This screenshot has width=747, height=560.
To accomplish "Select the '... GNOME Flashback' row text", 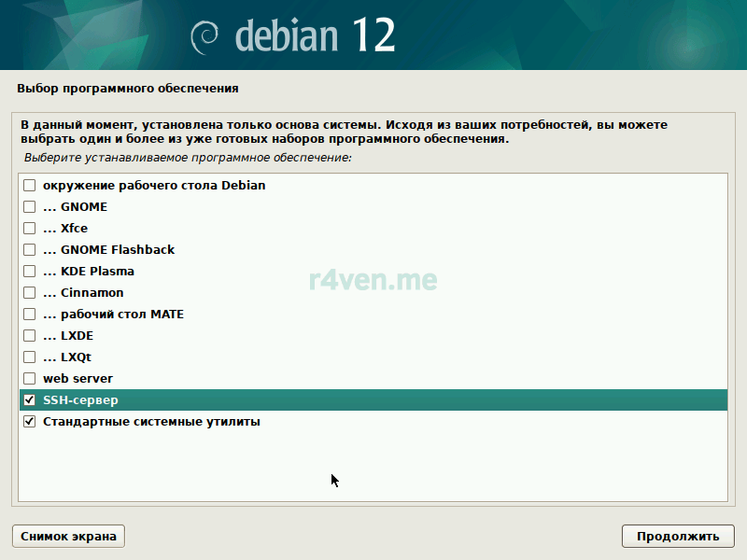I will (108, 249).
